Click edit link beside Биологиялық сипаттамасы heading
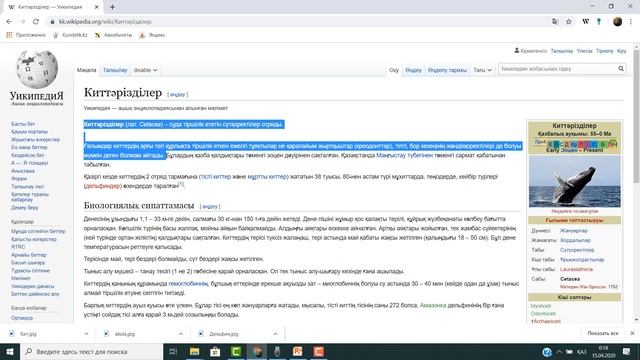 210,207
